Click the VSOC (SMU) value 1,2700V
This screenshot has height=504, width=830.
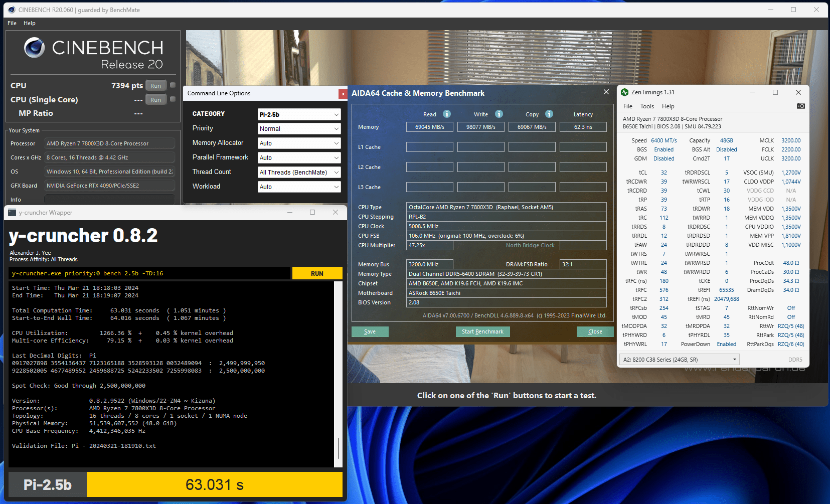point(791,173)
